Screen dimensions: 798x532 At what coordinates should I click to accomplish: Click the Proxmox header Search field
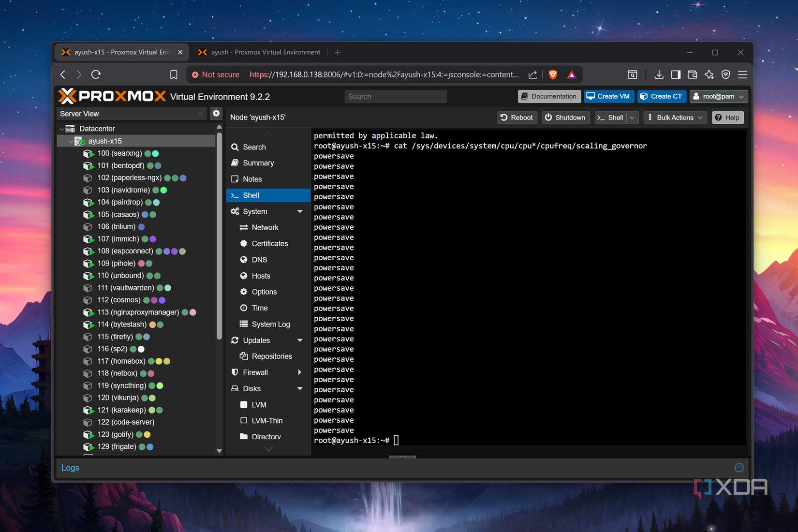click(396, 96)
